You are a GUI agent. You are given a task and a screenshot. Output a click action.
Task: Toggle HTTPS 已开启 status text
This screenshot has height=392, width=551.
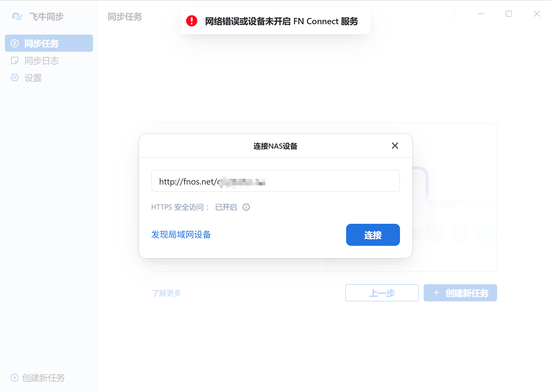click(x=226, y=207)
